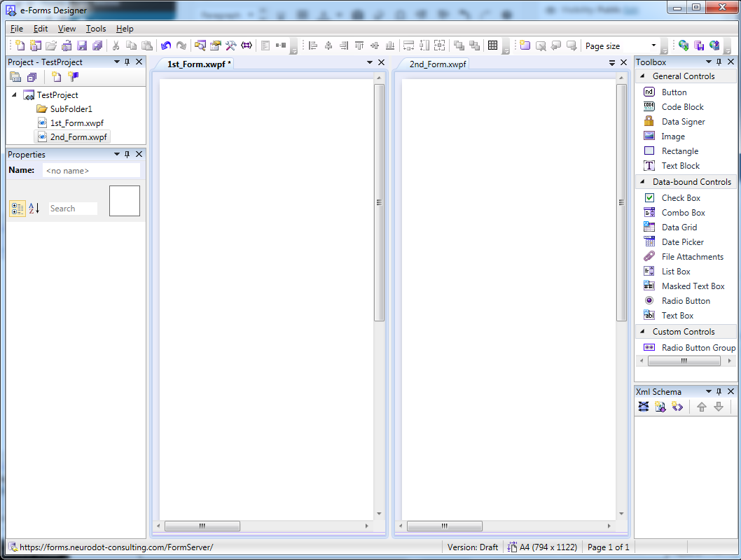Open the Toolbox panel options dropdown arrow

coord(708,62)
